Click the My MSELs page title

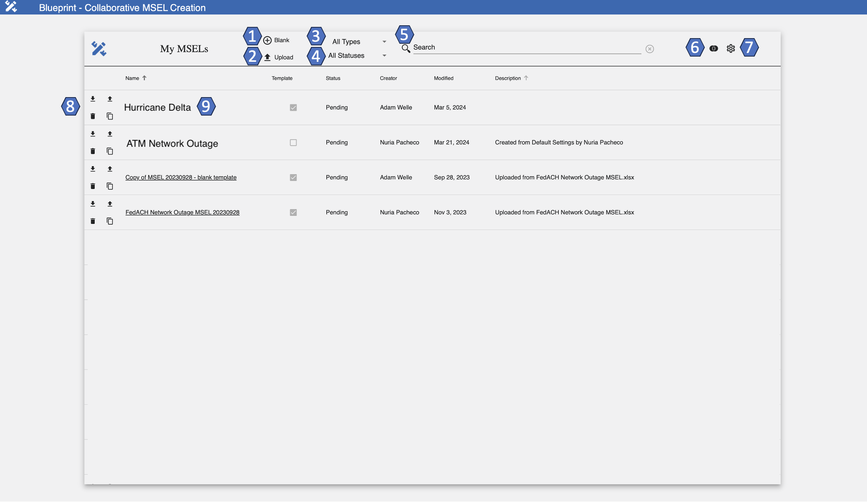coord(183,49)
